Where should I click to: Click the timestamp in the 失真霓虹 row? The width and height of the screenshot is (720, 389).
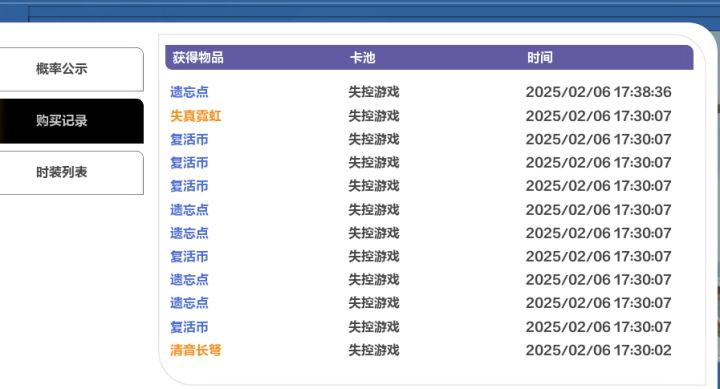(x=598, y=116)
